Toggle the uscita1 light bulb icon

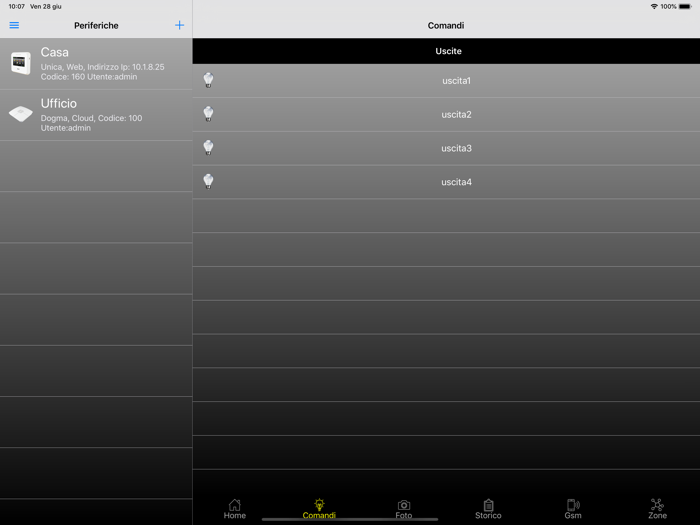point(208,80)
